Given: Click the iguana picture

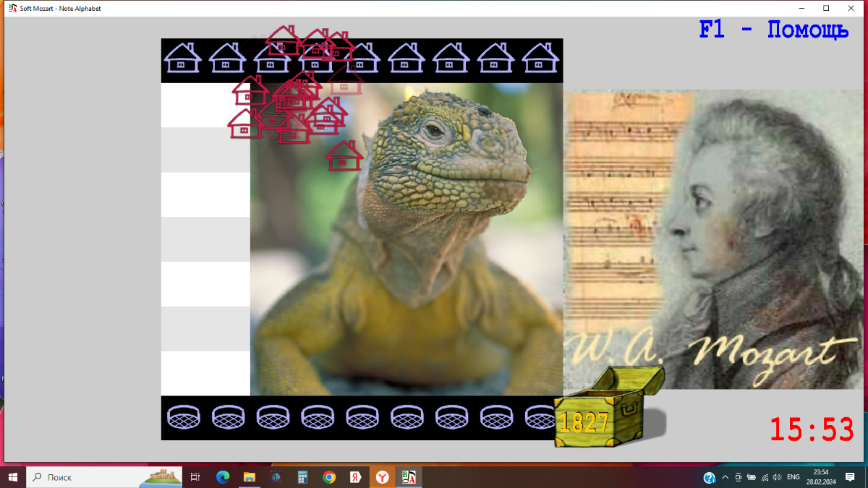Looking at the screenshot, I should [x=407, y=239].
